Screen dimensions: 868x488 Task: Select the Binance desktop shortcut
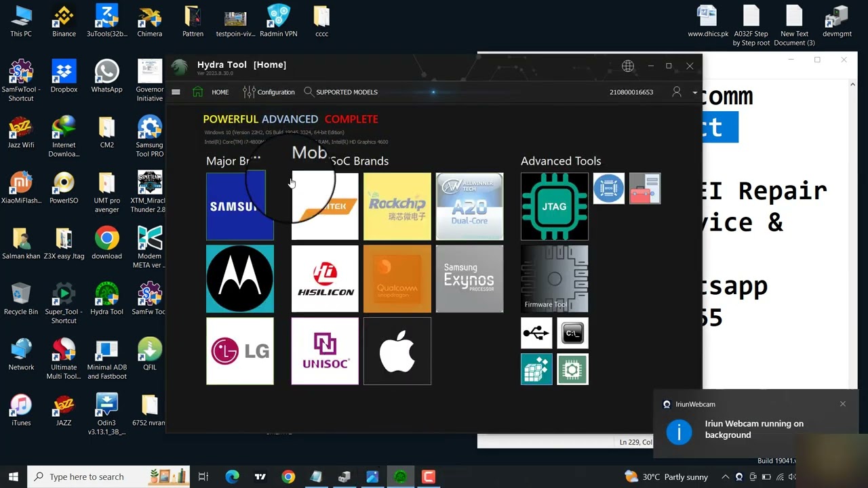64,22
